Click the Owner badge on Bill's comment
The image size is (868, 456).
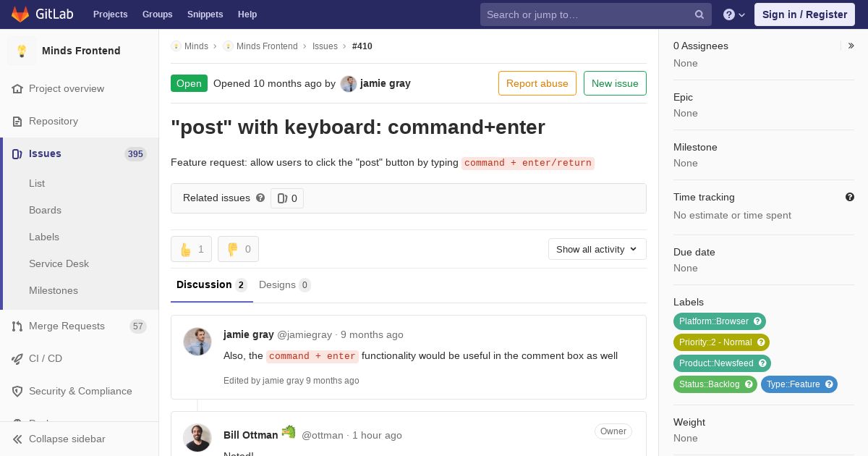(x=613, y=431)
